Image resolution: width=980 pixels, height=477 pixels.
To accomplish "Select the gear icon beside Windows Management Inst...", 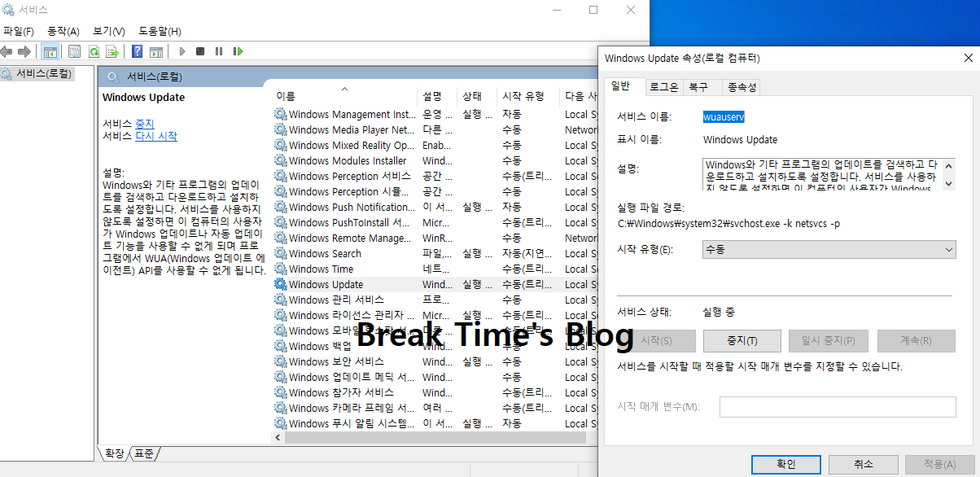I will point(281,114).
